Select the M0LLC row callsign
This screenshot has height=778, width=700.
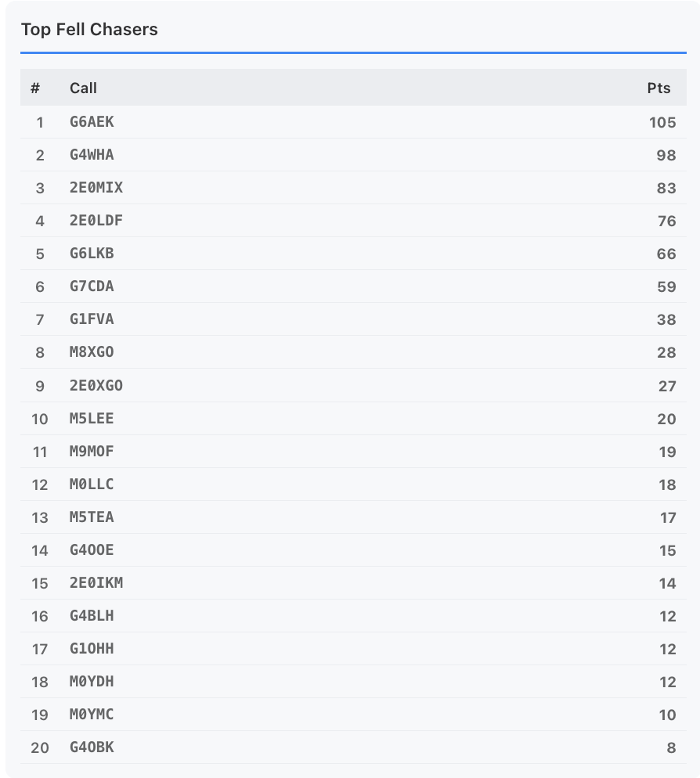92,484
